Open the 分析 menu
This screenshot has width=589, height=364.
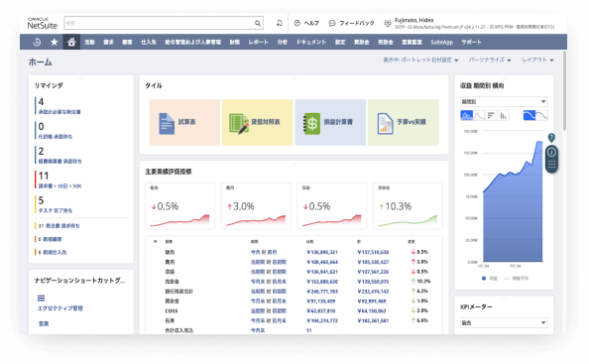click(282, 42)
